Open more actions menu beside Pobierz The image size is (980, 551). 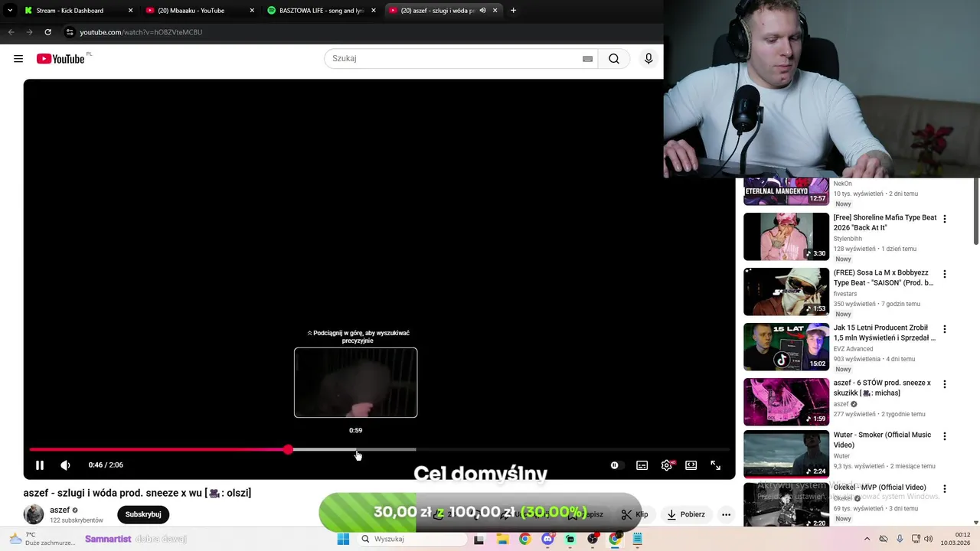click(x=726, y=514)
